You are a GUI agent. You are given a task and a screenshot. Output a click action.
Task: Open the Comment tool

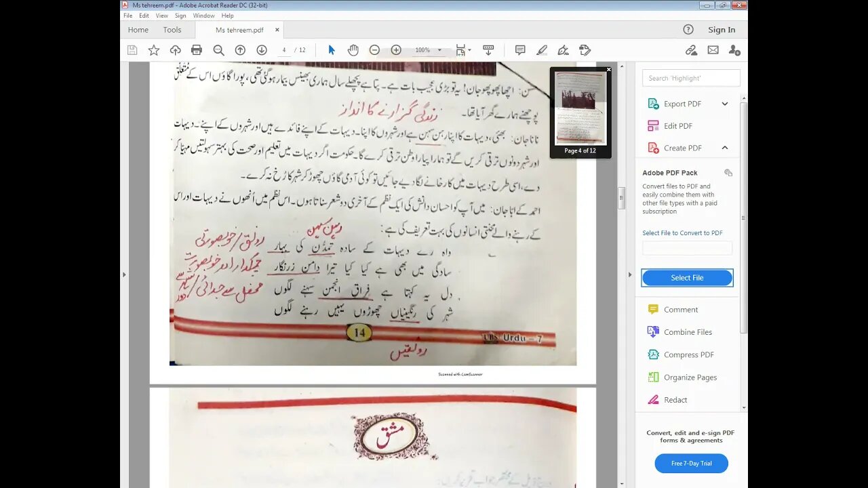point(680,310)
